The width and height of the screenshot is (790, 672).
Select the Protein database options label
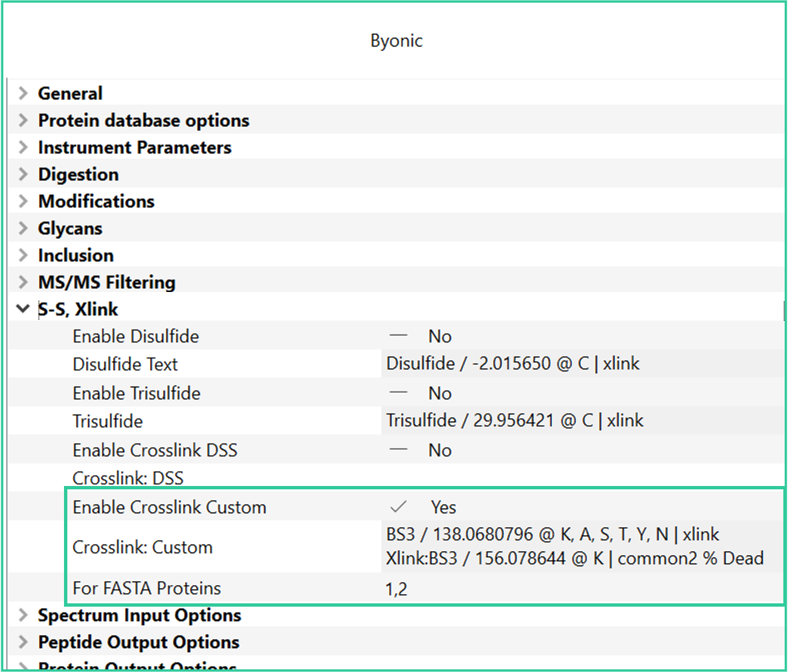point(143,121)
